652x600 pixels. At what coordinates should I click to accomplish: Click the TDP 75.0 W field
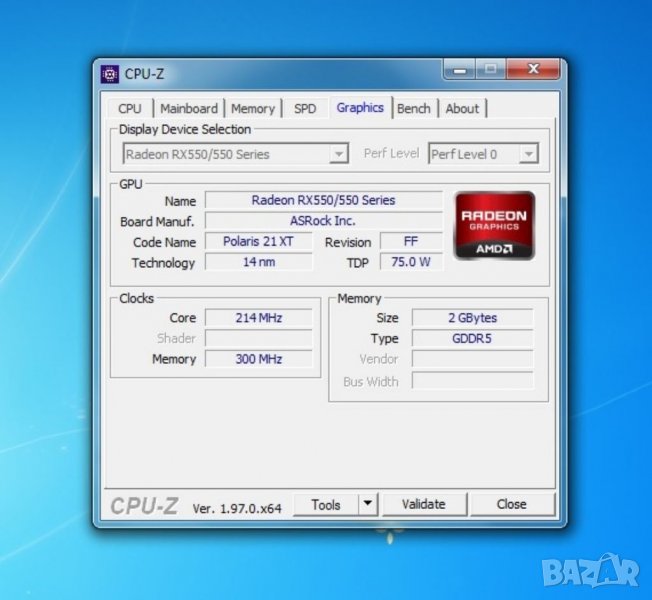point(411,262)
